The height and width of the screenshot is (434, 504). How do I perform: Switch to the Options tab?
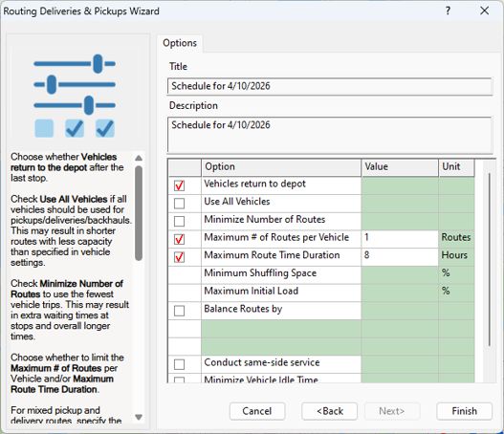(x=180, y=43)
